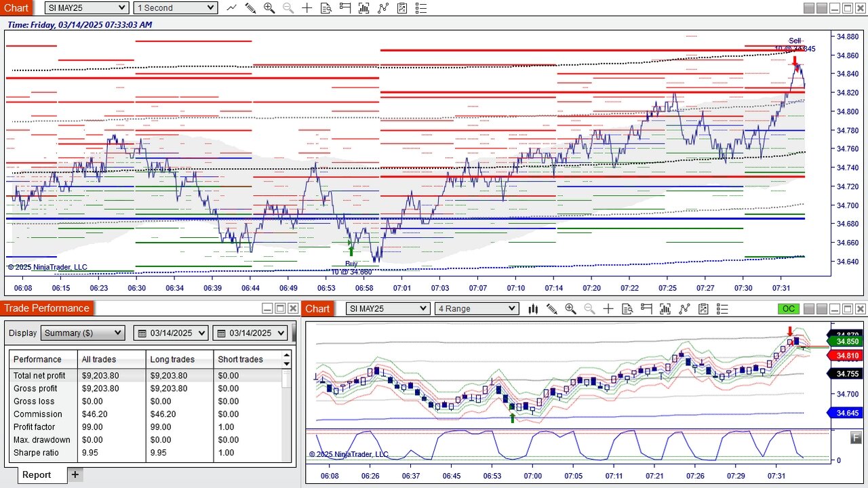Viewport: 868px width, 488px height.
Task: Open Strategies icon in top chart
Action: [x=402, y=7]
